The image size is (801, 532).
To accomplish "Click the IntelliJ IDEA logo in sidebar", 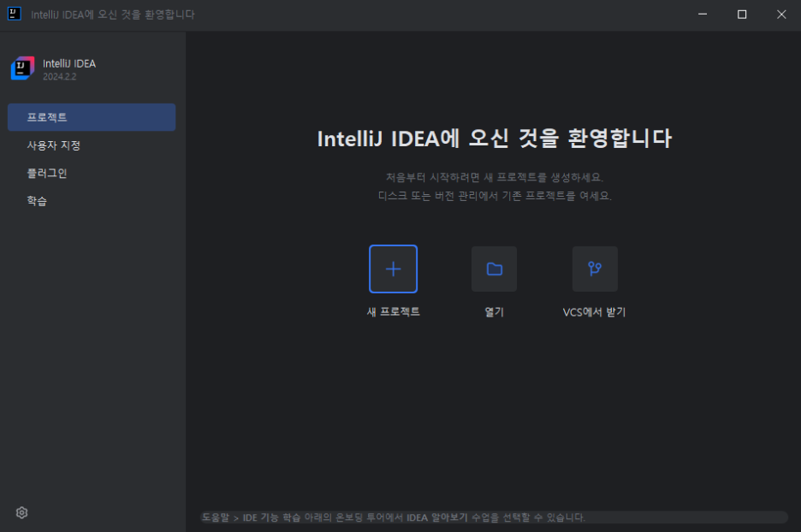I will [23, 68].
